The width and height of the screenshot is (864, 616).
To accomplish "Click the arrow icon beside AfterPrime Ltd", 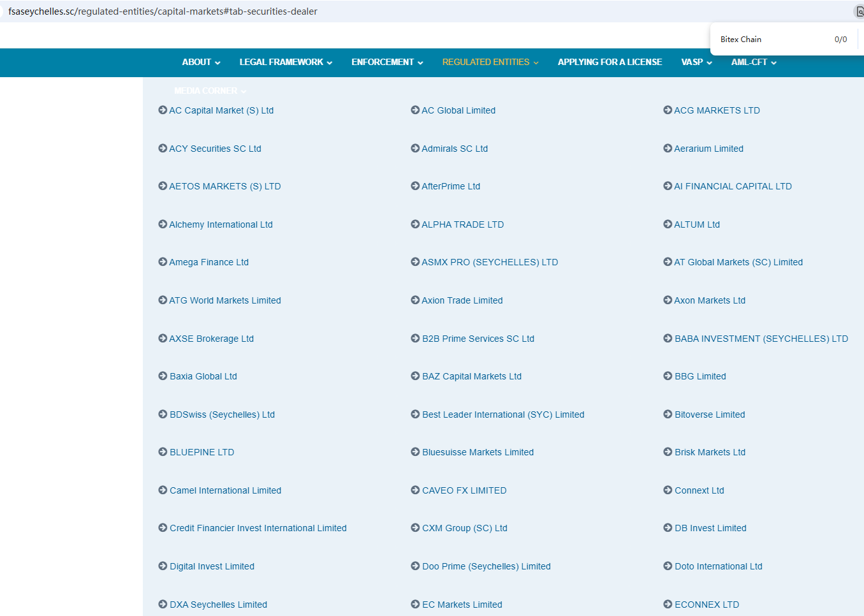I will click(415, 186).
